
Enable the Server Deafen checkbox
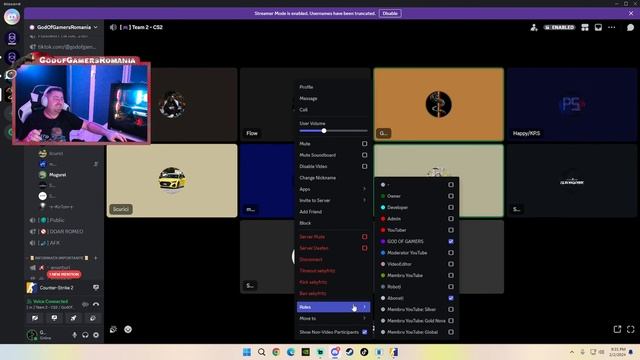(x=364, y=248)
